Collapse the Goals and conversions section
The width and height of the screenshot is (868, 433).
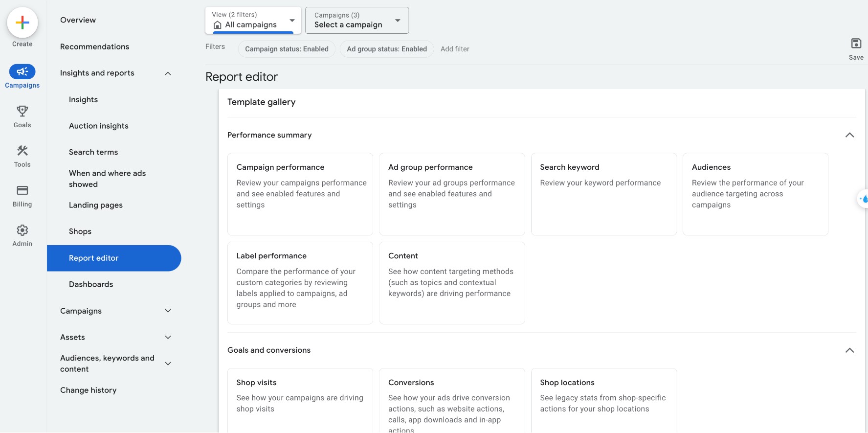(849, 350)
